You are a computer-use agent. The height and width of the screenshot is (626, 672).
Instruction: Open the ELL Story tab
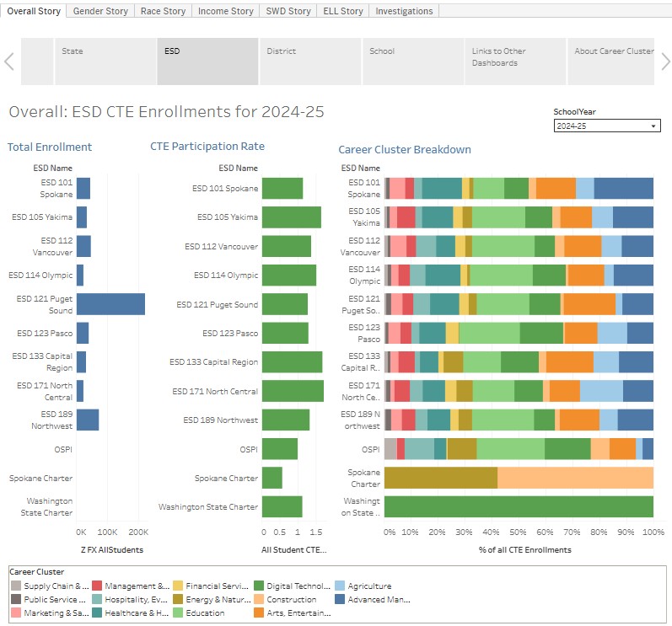(343, 11)
